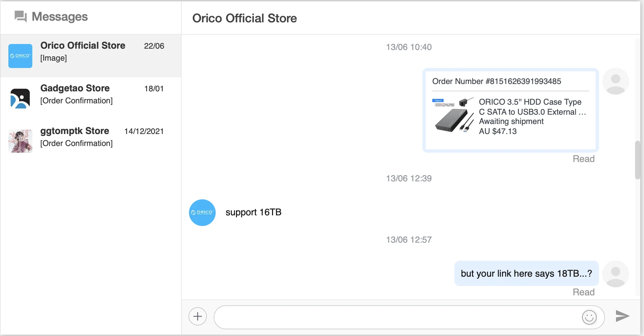Click the order number #8151626391993485

(x=497, y=81)
